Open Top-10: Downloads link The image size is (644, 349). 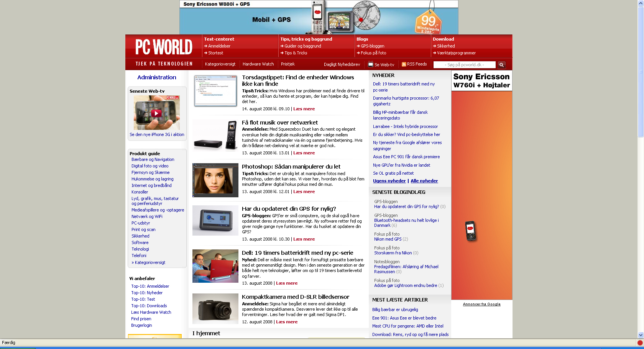point(149,306)
